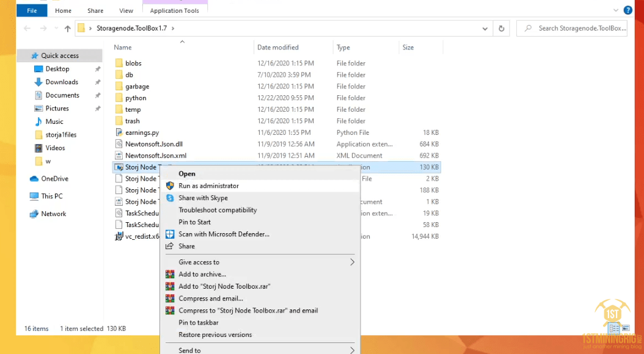
Task: Sort files by Size column
Action: pos(408,47)
